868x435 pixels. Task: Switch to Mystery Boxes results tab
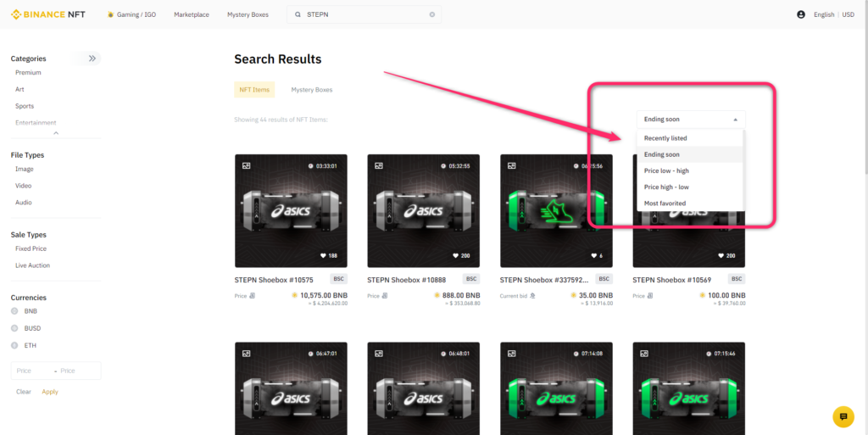click(x=312, y=90)
